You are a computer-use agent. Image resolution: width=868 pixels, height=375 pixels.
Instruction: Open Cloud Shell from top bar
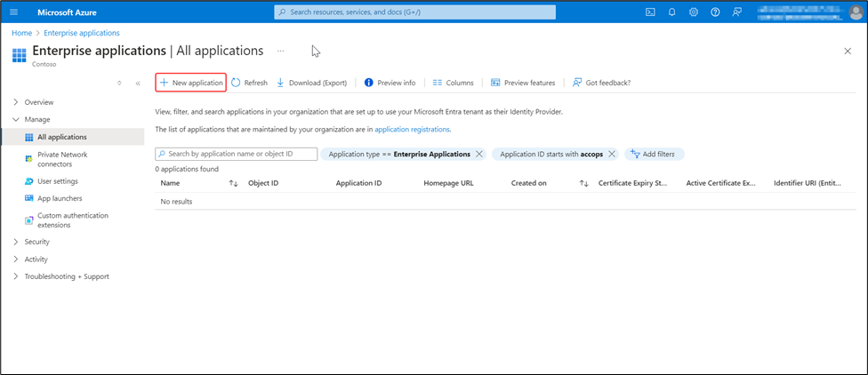(650, 12)
